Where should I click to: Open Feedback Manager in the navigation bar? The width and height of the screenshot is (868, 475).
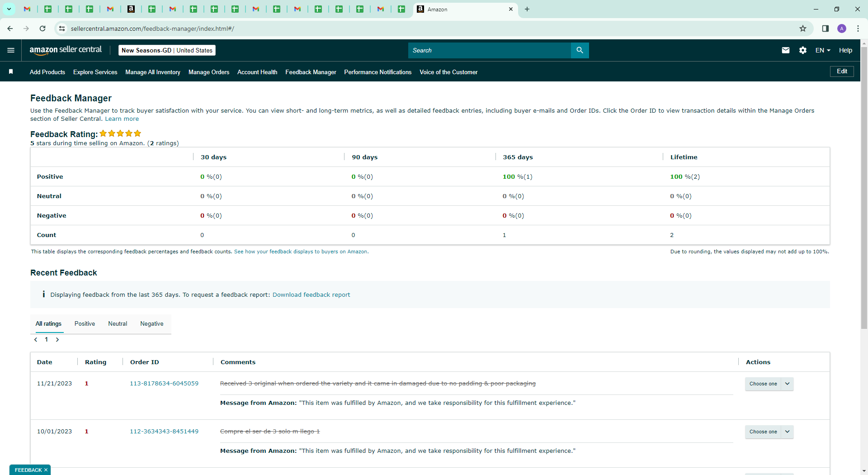pyautogui.click(x=311, y=72)
